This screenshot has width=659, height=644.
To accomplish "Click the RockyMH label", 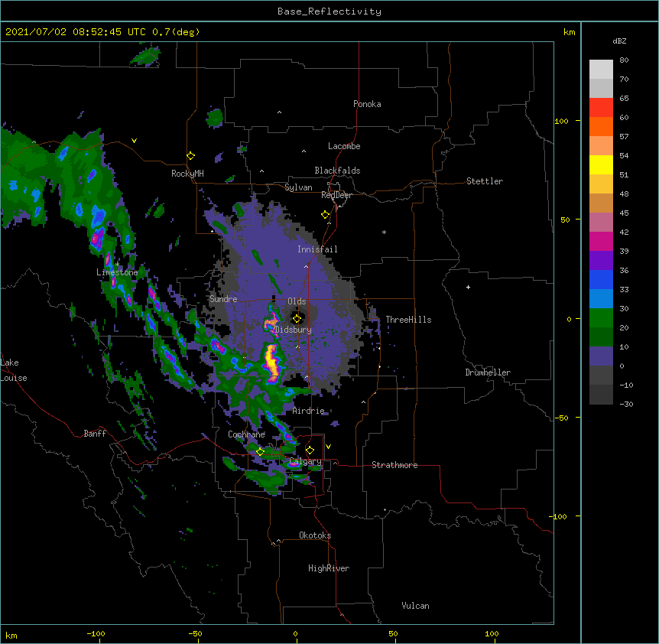I will click(187, 174).
